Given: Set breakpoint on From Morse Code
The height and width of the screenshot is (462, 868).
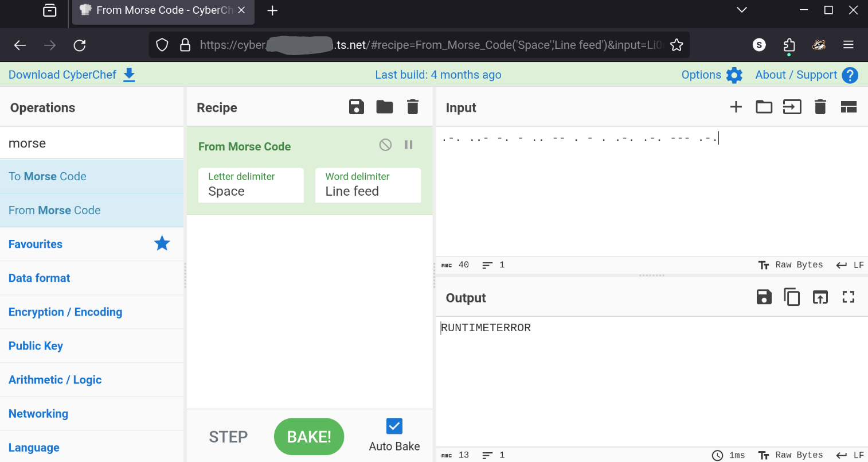Looking at the screenshot, I should [409, 145].
